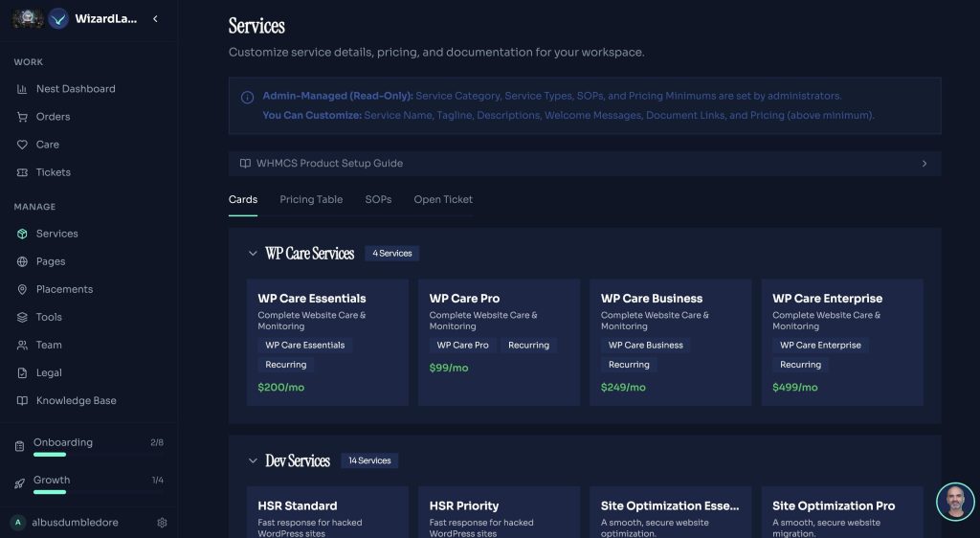
Task: Click the Onboarding 2/8 counter
Action: pos(157,442)
